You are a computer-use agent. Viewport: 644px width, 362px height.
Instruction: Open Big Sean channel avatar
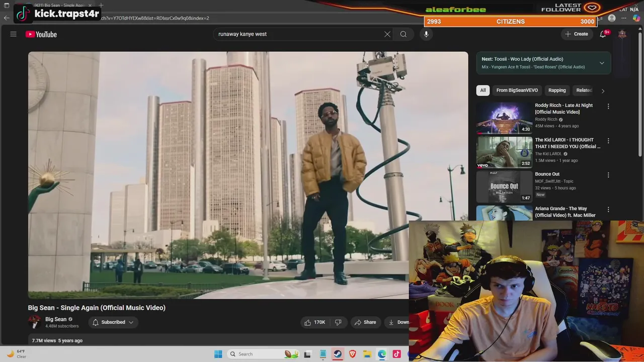point(35,322)
